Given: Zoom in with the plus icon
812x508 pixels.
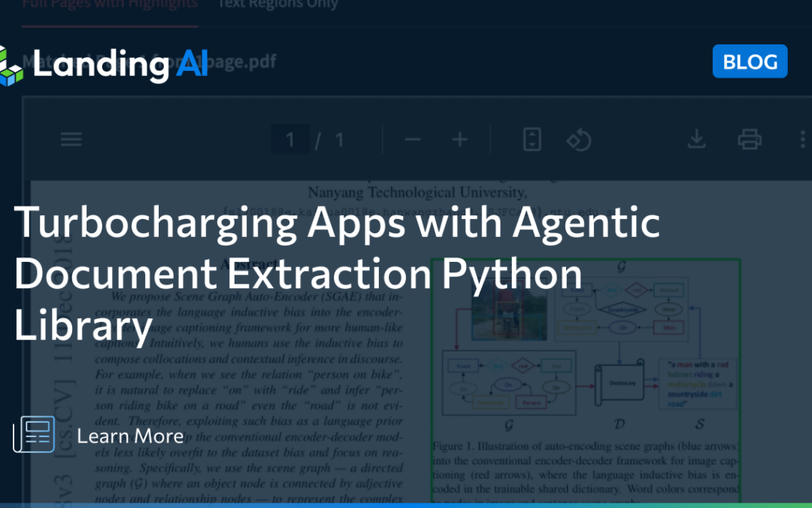Looking at the screenshot, I should coord(460,139).
